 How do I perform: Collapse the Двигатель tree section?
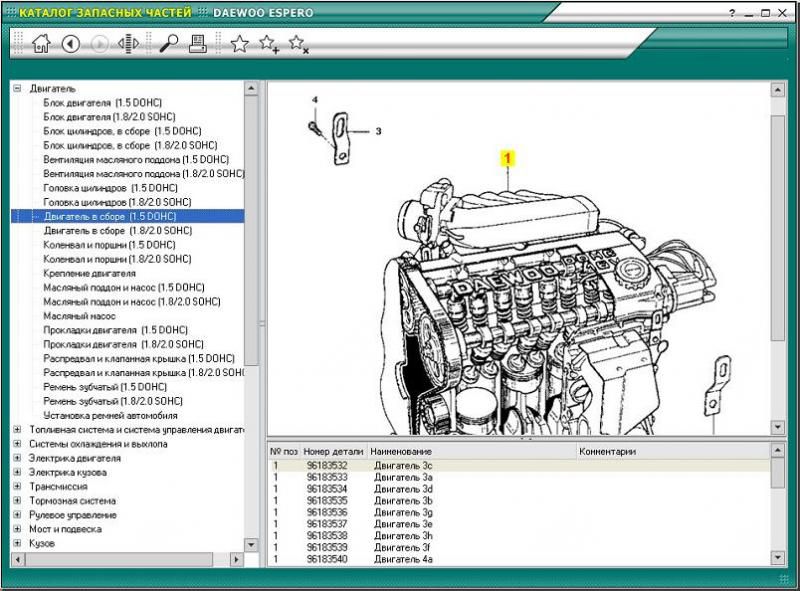(x=17, y=88)
